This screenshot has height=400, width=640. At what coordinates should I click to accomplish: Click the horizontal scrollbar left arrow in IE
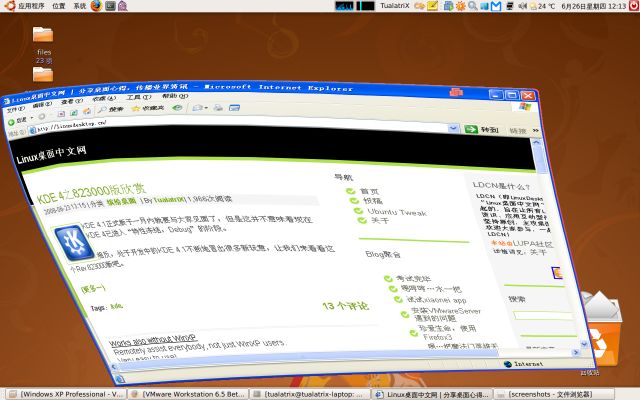coord(114,367)
